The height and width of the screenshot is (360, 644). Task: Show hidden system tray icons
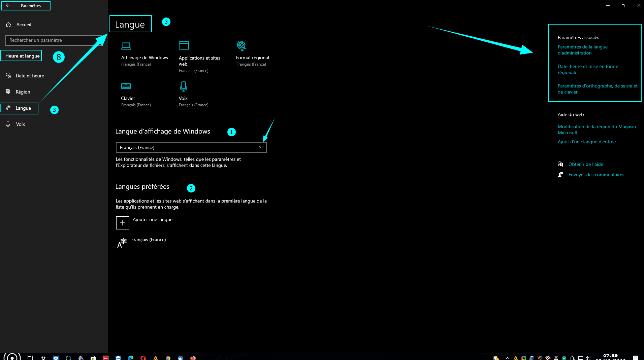pyautogui.click(x=508, y=358)
